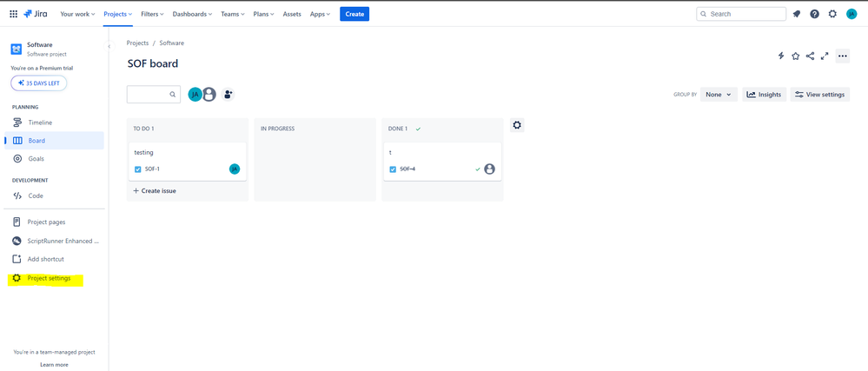The width and height of the screenshot is (868, 371).
Task: Open the SOF-4 issue key
Action: pyautogui.click(x=407, y=169)
